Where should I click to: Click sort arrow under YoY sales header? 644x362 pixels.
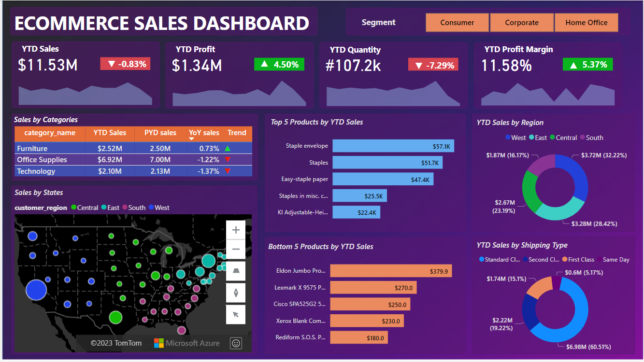click(191, 139)
